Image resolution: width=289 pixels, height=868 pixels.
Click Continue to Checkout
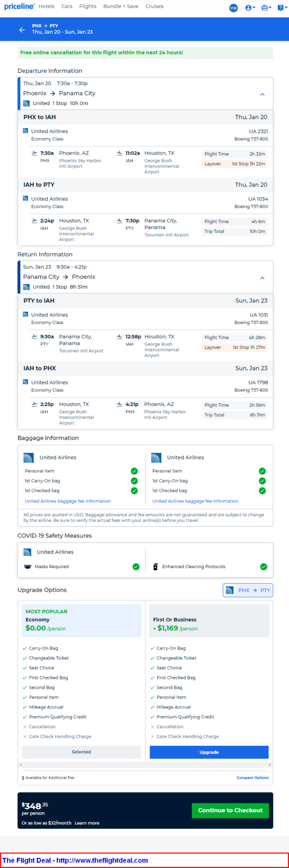(230, 810)
